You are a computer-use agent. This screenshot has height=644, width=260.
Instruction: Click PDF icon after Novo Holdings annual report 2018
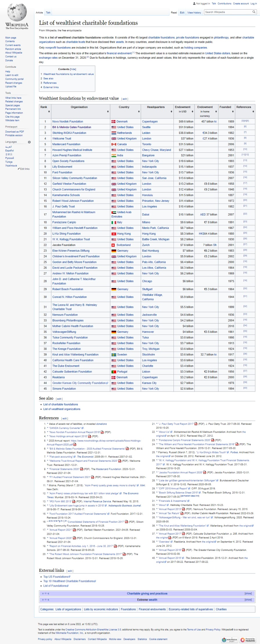(90, 436)
